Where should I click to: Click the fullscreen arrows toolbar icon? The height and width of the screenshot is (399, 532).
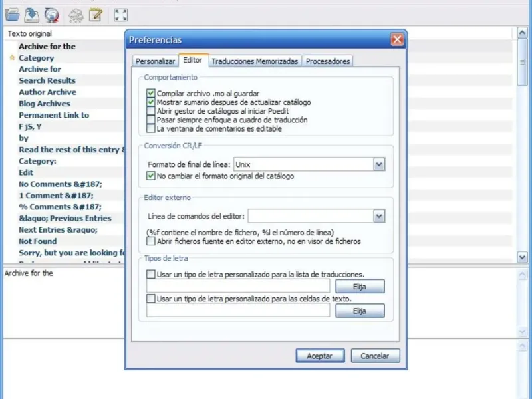(121, 15)
